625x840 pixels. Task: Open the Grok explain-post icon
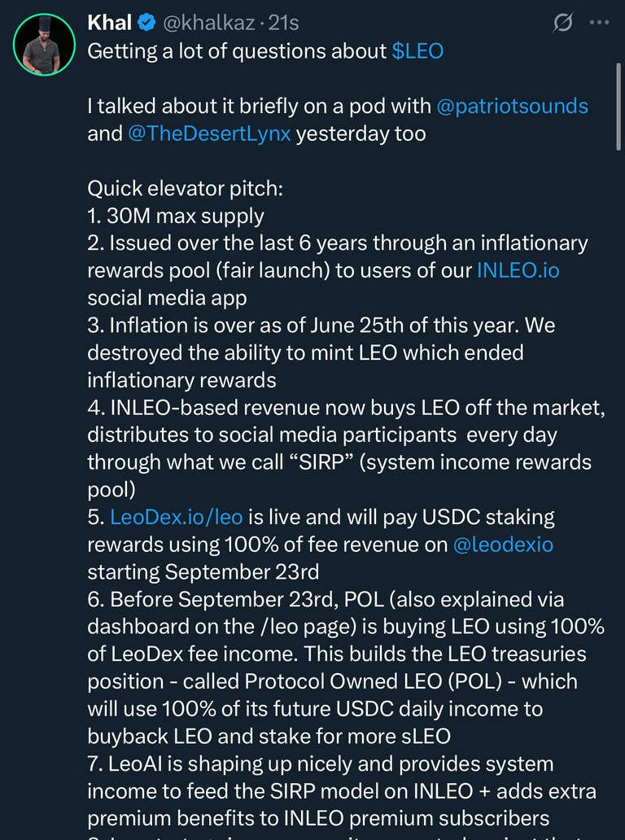coord(563,23)
